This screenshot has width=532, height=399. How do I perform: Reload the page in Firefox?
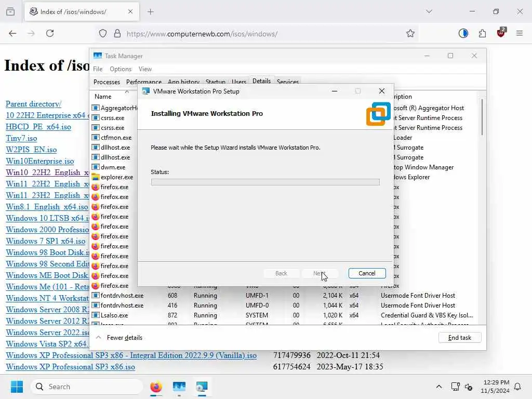coord(50,33)
